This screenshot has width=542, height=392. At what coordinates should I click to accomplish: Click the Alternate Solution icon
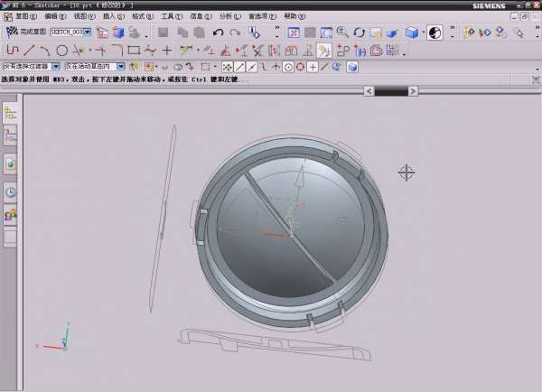[291, 51]
